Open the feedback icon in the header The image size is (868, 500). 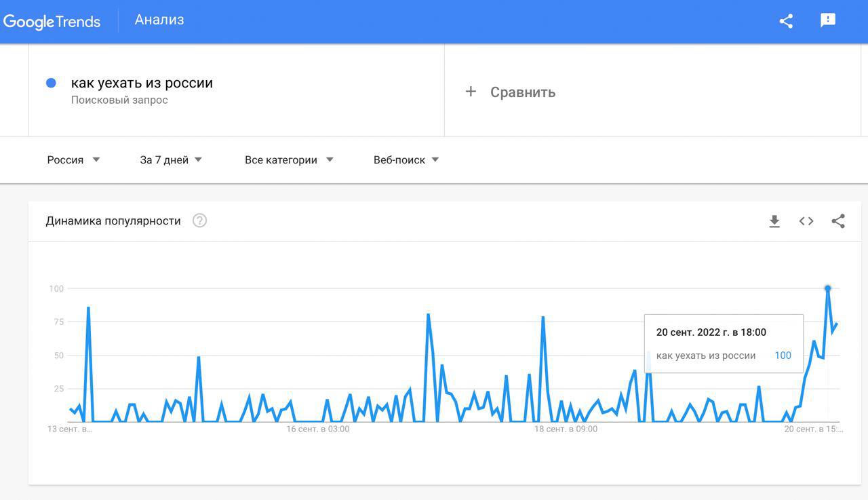pos(827,20)
